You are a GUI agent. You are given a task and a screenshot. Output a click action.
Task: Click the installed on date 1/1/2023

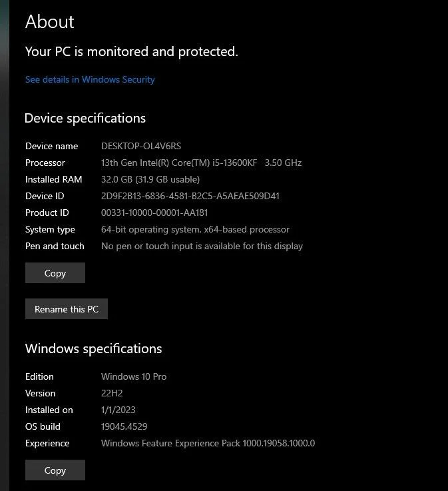118,410
